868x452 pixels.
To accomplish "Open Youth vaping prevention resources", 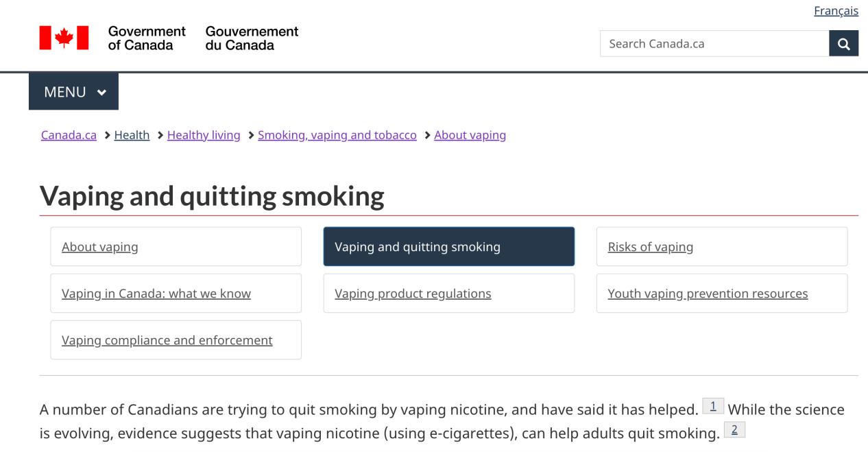I will 722,294.
